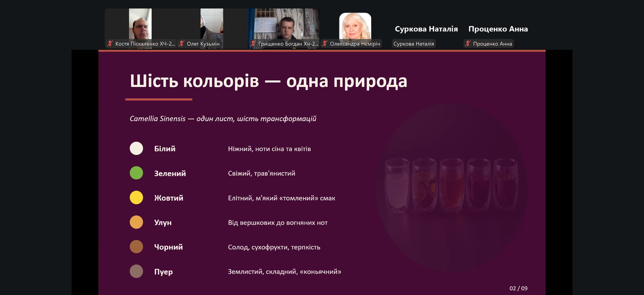Click the green Зелений color circle
Viewport: 644px width, 295px height.
pyautogui.click(x=136, y=173)
